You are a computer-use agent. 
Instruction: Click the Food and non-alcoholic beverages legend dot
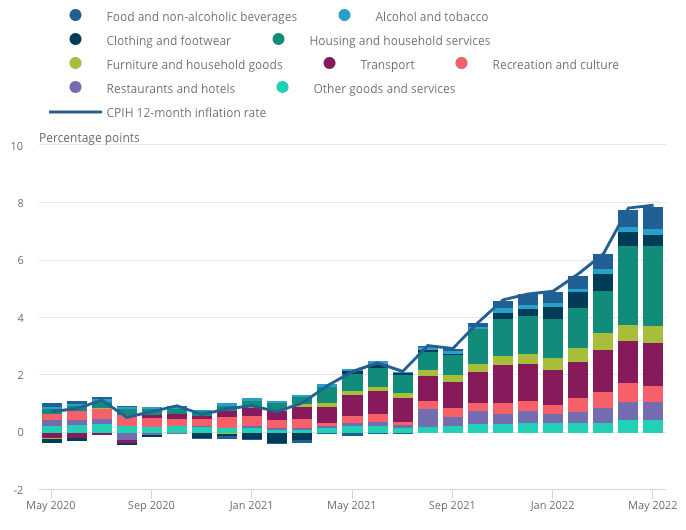click(x=75, y=16)
